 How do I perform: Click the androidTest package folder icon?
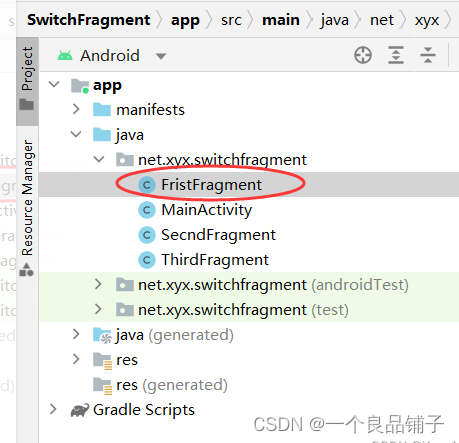coord(125,285)
